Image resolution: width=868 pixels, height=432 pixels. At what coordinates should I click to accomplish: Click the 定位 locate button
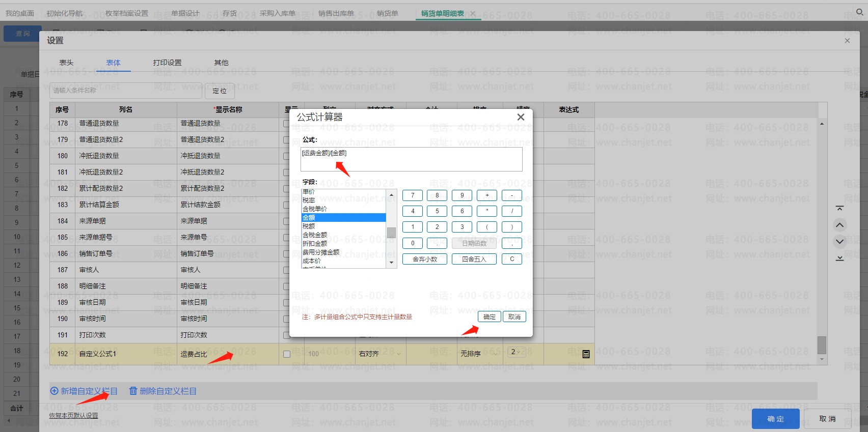coord(220,91)
